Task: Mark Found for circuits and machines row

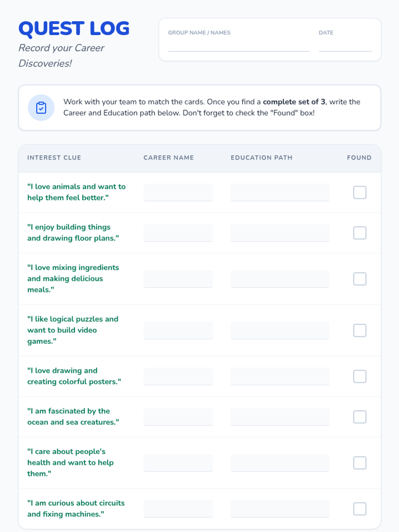Action: point(359,509)
